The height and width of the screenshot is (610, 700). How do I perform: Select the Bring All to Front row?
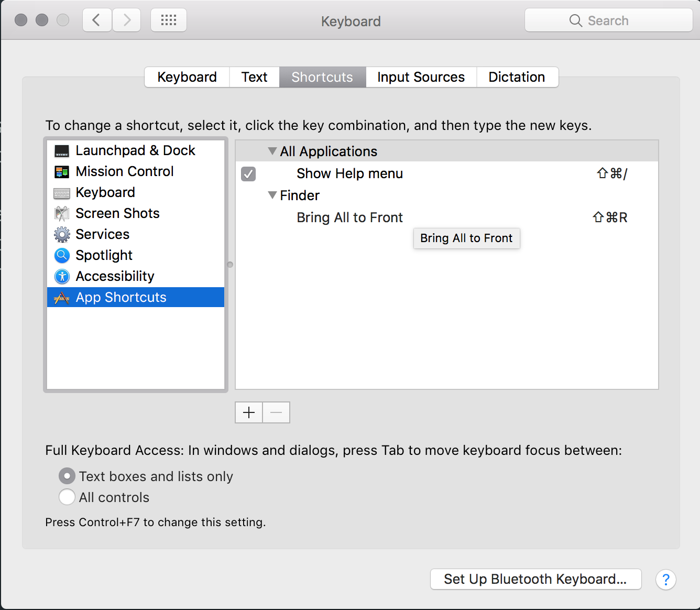(x=447, y=217)
